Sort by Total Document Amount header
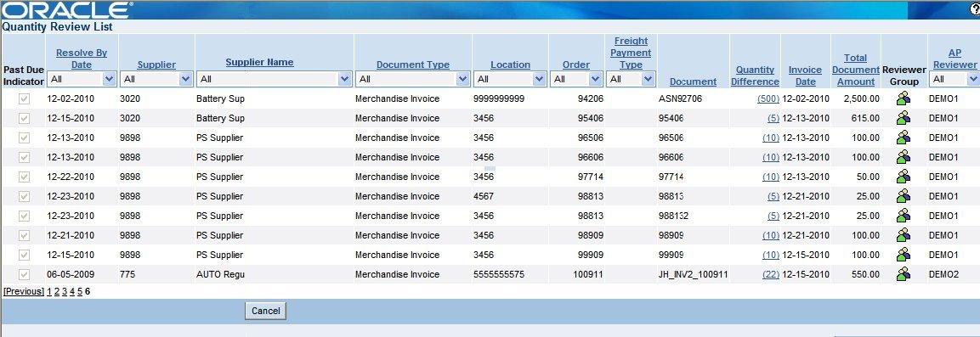The image size is (980, 337). click(x=856, y=70)
